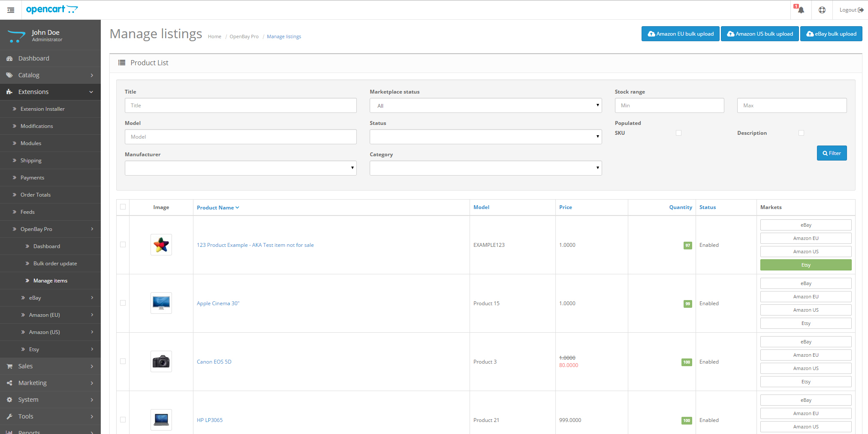The width and height of the screenshot is (868, 434).
Task: Open the 123 Product Example star thumbnail
Action: point(161,245)
